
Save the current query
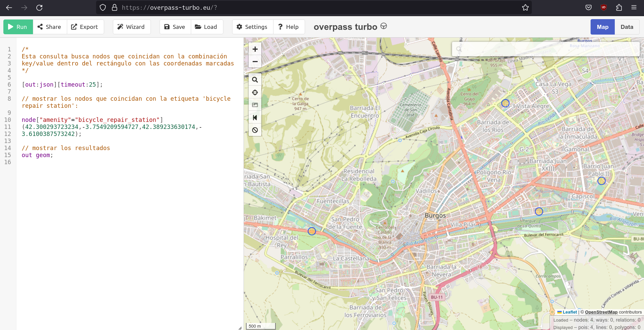click(x=175, y=27)
